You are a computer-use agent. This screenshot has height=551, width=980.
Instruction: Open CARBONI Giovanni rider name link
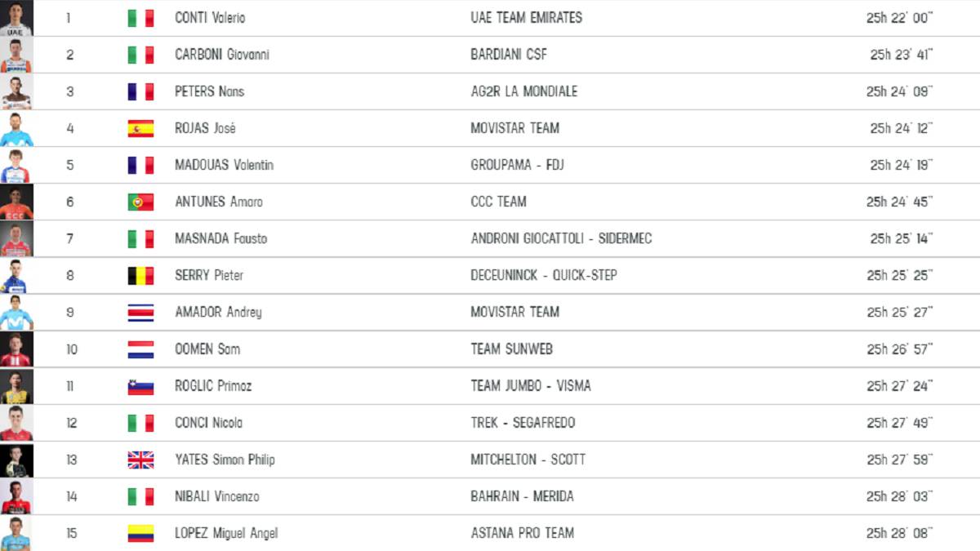click(x=222, y=55)
